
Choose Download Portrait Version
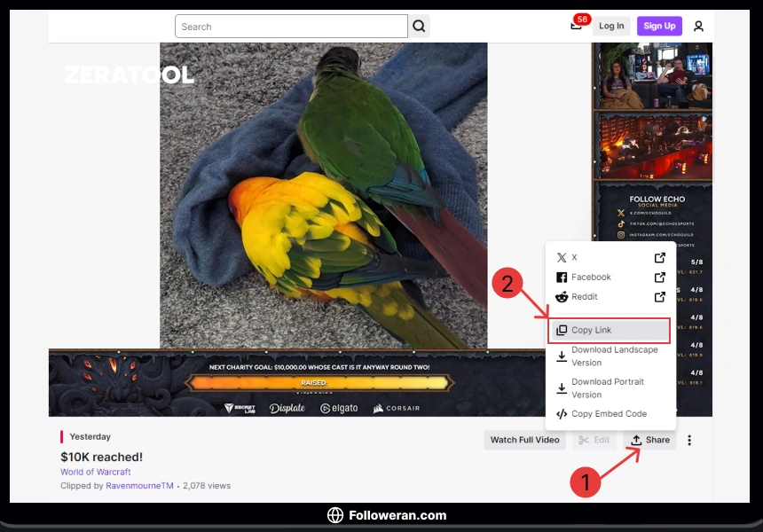click(x=609, y=387)
